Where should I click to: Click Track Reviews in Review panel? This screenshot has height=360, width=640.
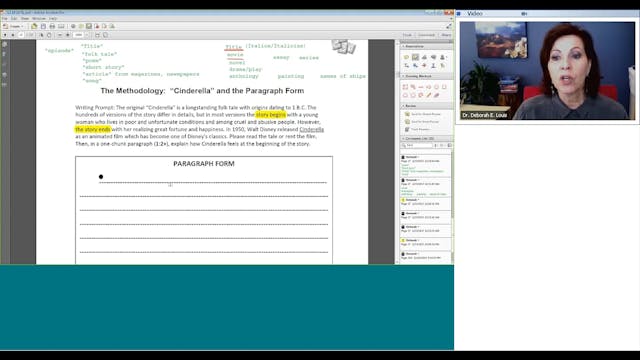coord(417,129)
